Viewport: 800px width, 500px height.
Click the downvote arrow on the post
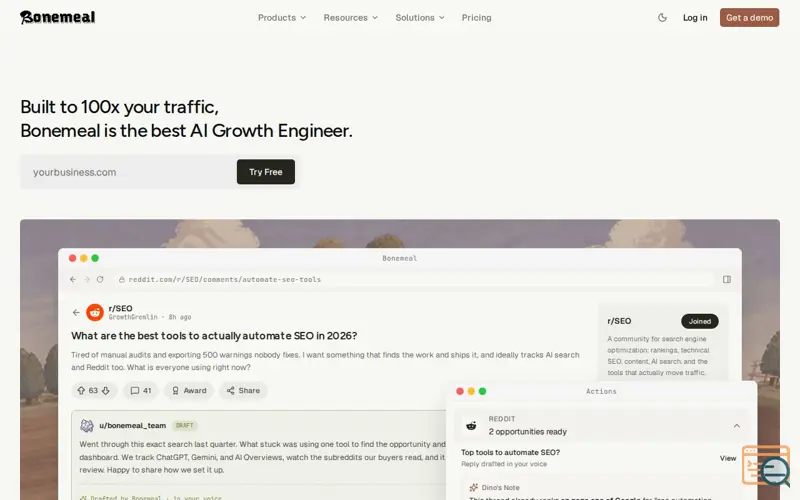[x=106, y=390]
